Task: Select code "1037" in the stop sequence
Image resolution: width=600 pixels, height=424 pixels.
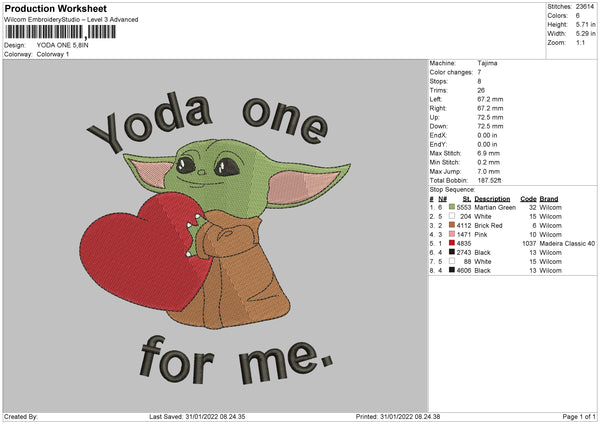Action: [529, 243]
